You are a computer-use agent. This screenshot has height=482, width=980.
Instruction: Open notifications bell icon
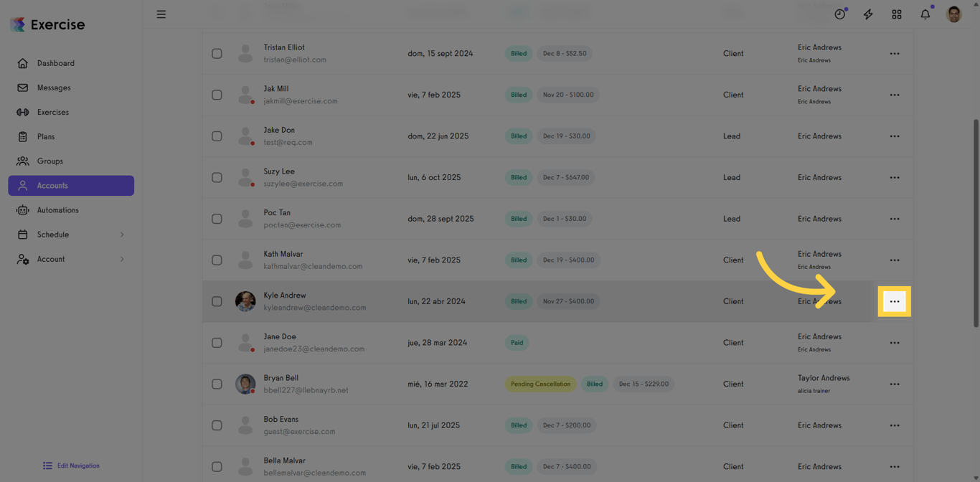tap(925, 14)
